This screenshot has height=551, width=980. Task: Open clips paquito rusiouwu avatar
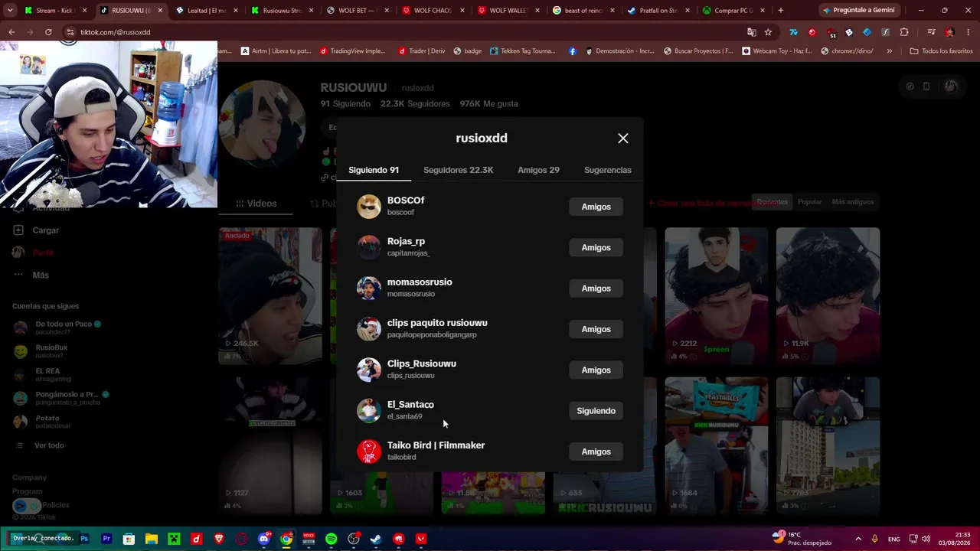tap(369, 329)
